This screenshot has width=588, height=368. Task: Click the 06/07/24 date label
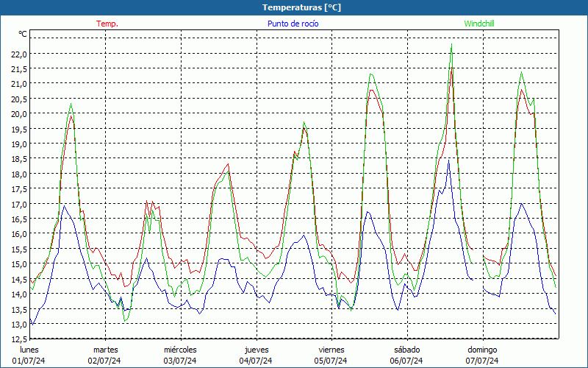pyautogui.click(x=406, y=361)
